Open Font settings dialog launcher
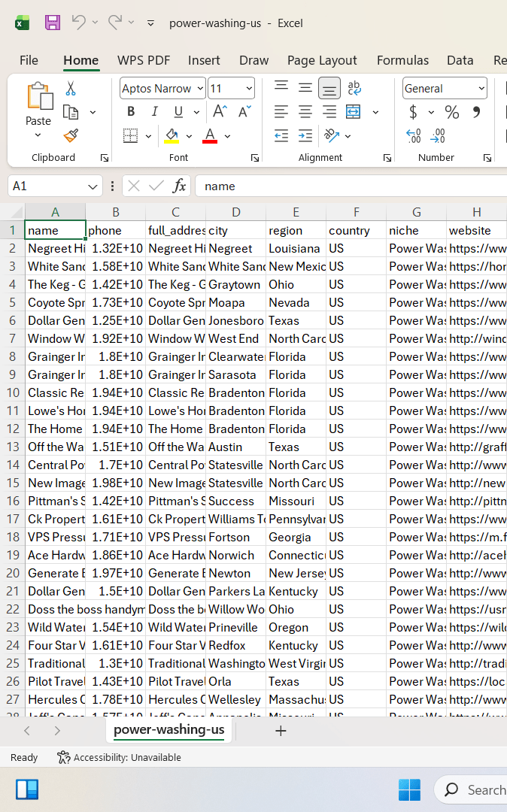This screenshot has width=507, height=812. (254, 158)
